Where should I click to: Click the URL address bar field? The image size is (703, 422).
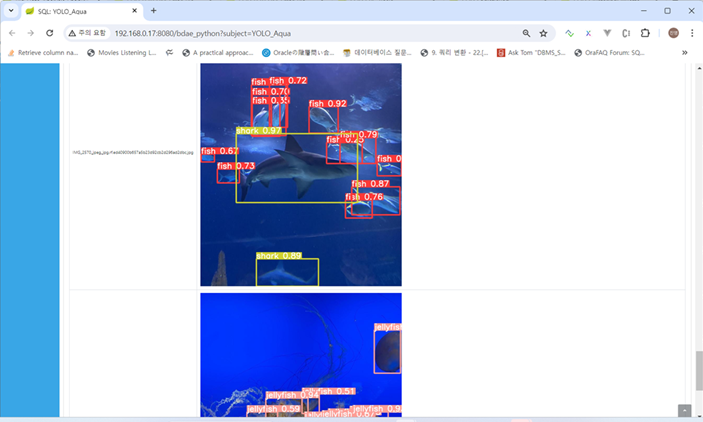pos(300,33)
